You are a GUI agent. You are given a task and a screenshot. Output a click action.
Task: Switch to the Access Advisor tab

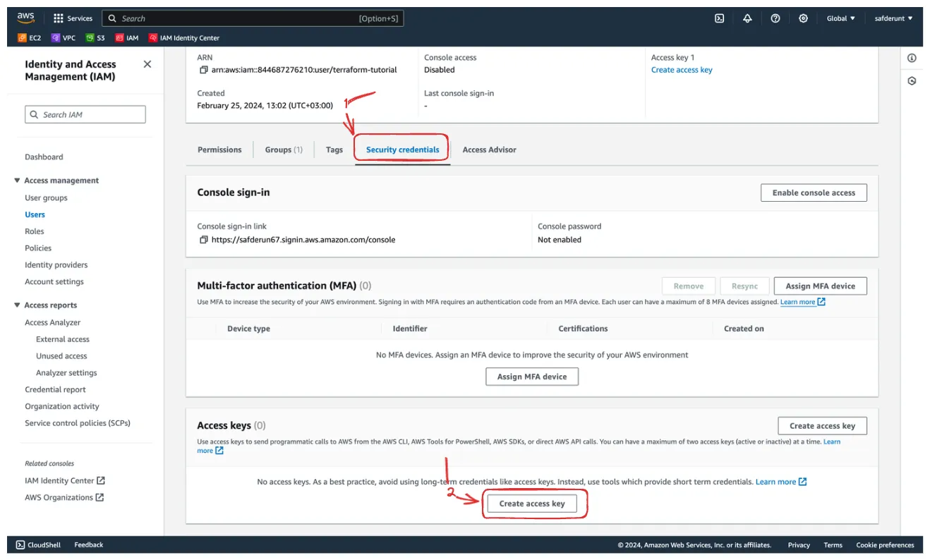[489, 150]
